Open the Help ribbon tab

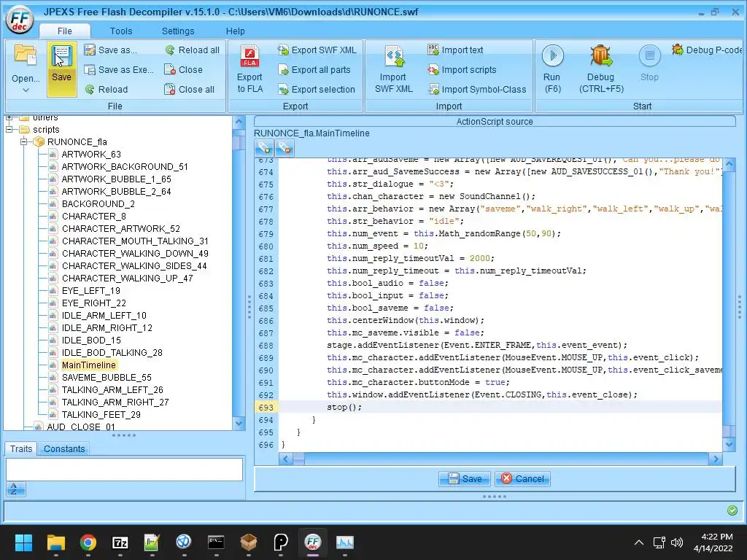point(236,31)
